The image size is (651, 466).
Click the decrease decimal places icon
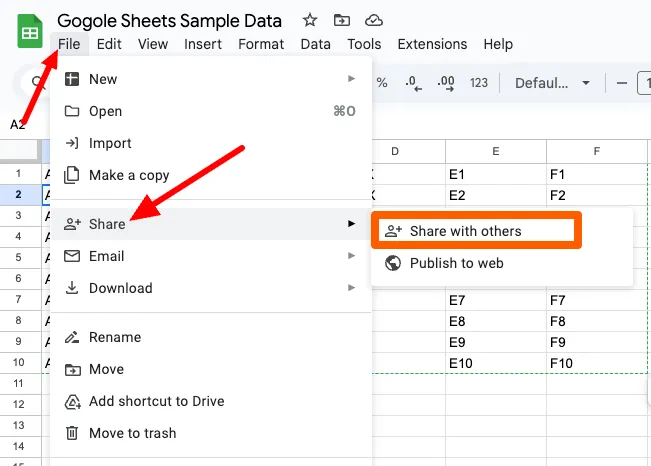coord(412,83)
